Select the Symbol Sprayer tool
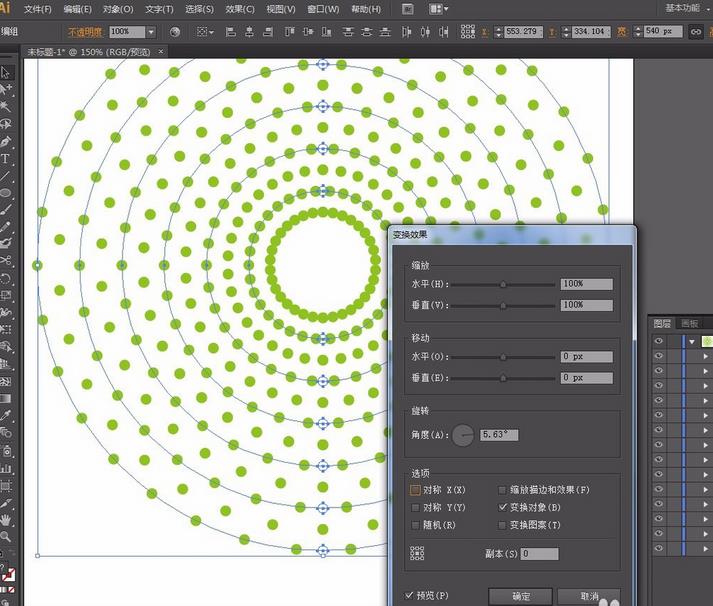Viewport: 713px width, 606px height. [5, 451]
